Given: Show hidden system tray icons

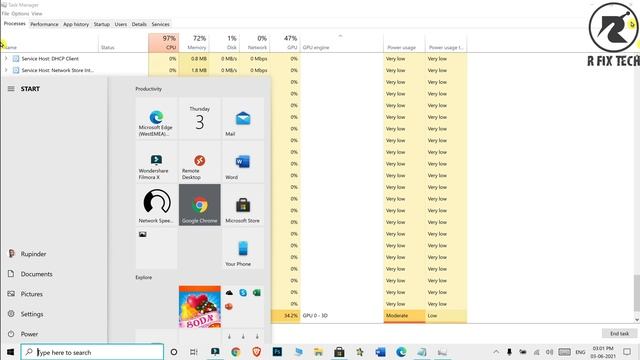Looking at the screenshot, I should click(496, 352).
